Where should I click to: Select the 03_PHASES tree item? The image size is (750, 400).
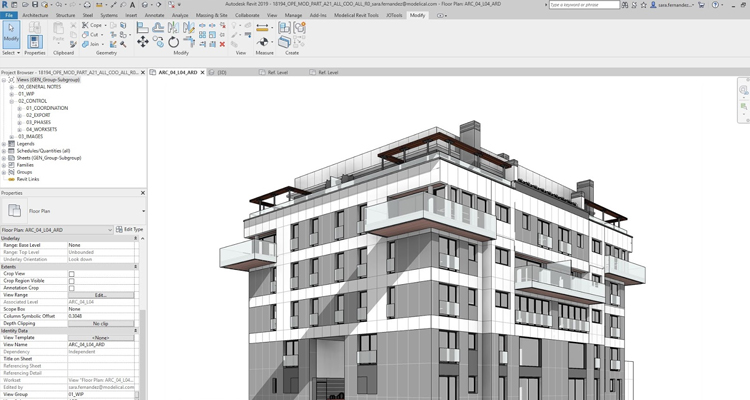tap(38, 122)
